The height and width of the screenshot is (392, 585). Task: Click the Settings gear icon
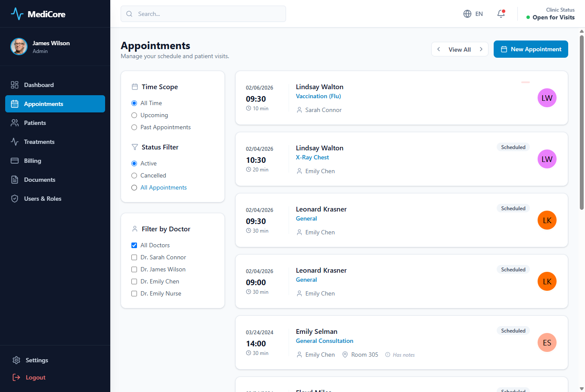click(x=16, y=360)
